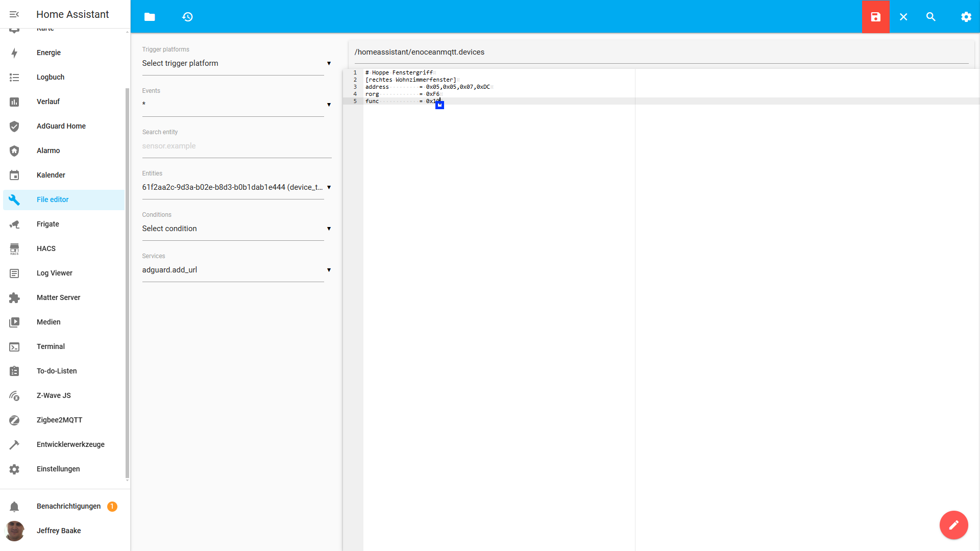
Task: Select File editor in the sidebar
Action: pyautogui.click(x=64, y=199)
